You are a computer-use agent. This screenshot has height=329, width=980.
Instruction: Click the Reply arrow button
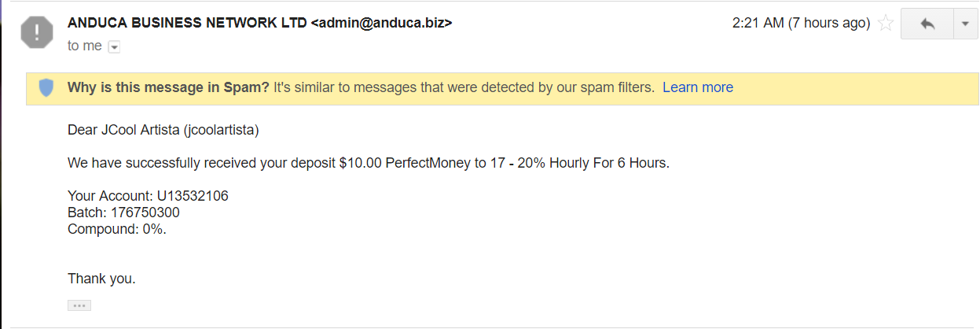pyautogui.click(x=927, y=24)
